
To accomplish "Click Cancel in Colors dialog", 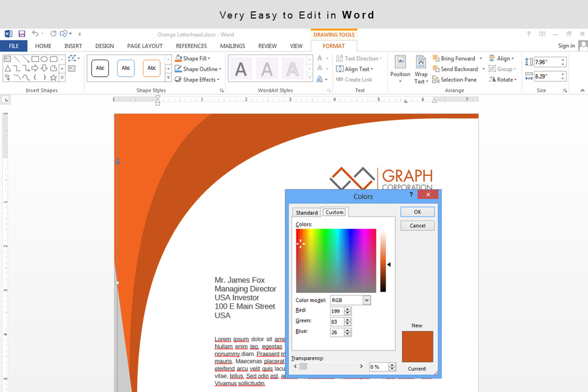I will (x=417, y=226).
